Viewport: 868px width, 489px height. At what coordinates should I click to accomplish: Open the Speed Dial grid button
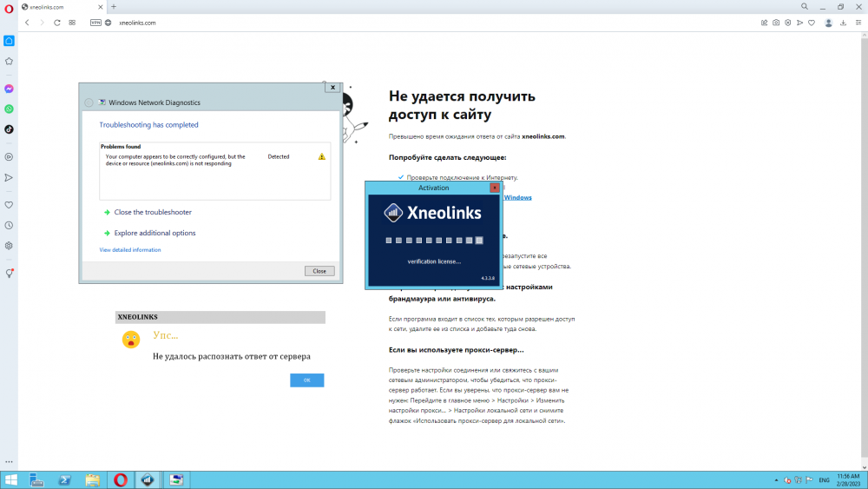tap(72, 23)
